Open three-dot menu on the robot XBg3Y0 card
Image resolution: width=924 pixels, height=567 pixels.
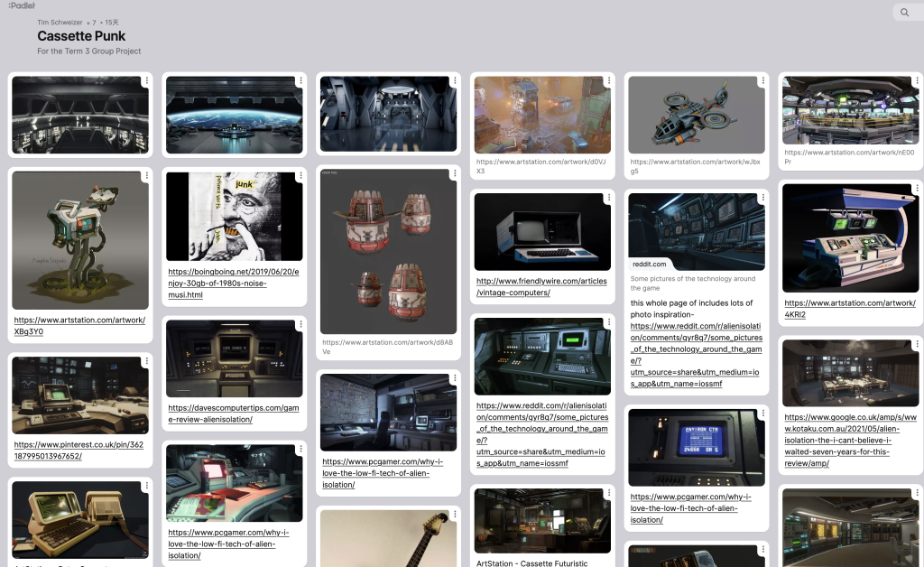click(x=147, y=176)
